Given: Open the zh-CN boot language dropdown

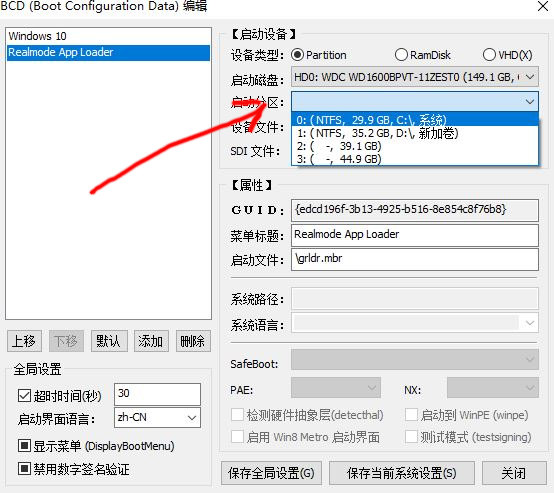Looking at the screenshot, I should click(157, 418).
